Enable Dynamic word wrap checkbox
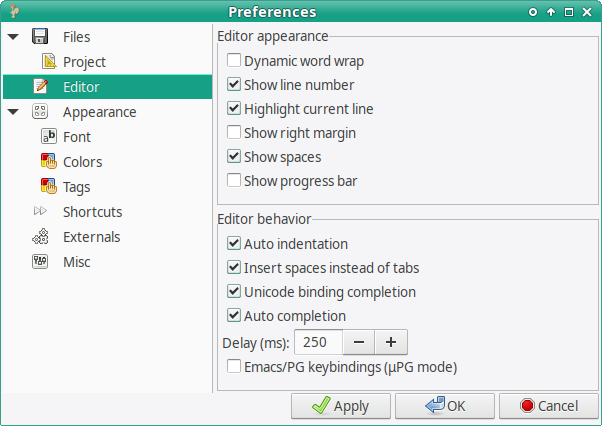 pos(234,61)
